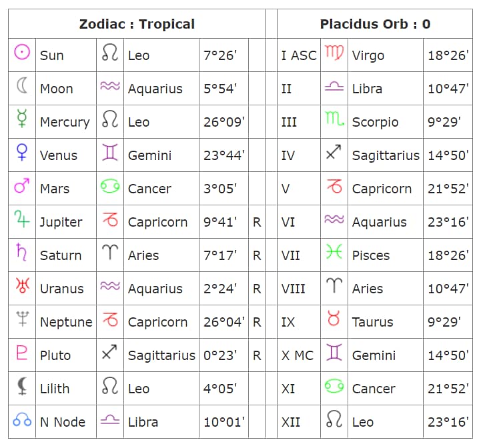Click the green Jupiter glyph
The width and height of the screenshot is (481, 448).
pos(22,220)
